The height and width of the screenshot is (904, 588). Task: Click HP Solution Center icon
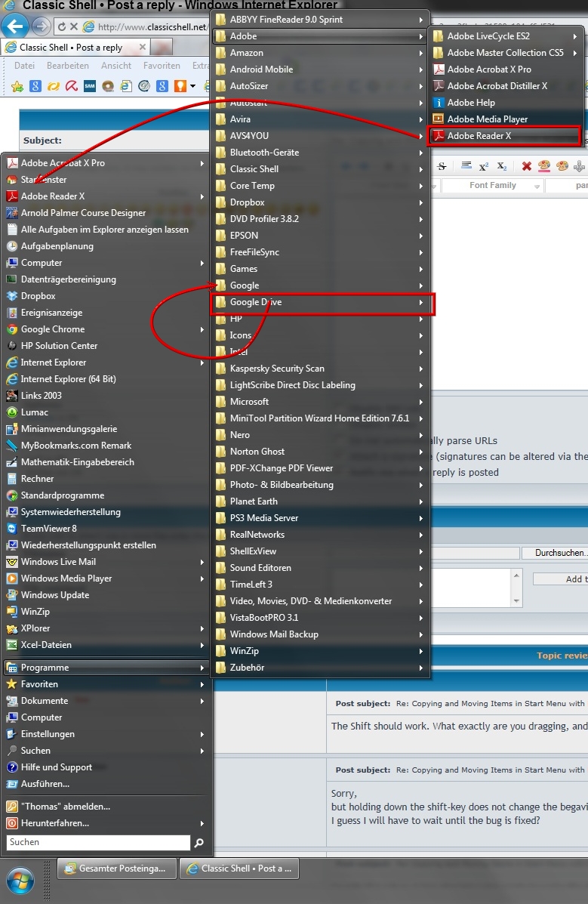click(11, 346)
